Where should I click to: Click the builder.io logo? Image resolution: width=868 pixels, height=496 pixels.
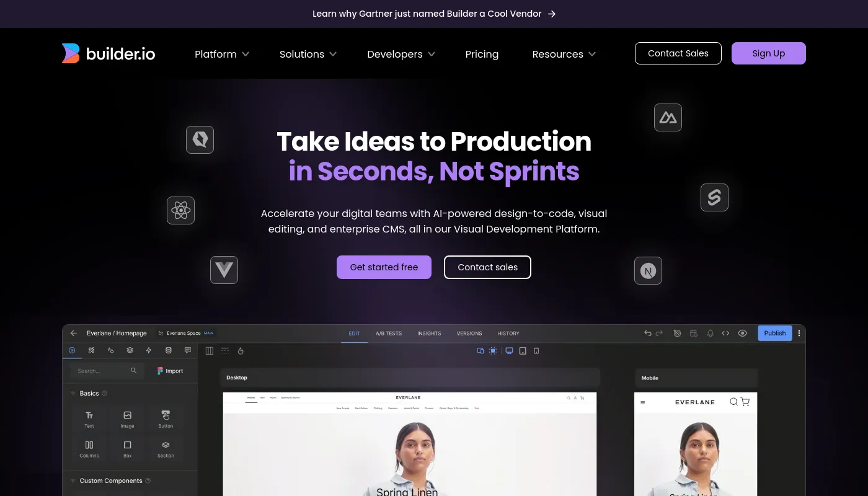tap(108, 54)
